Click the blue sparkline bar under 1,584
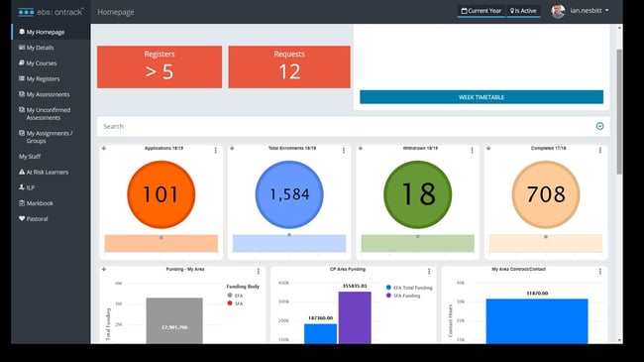Image resolution: width=644 pixels, height=362 pixels. pos(289,243)
